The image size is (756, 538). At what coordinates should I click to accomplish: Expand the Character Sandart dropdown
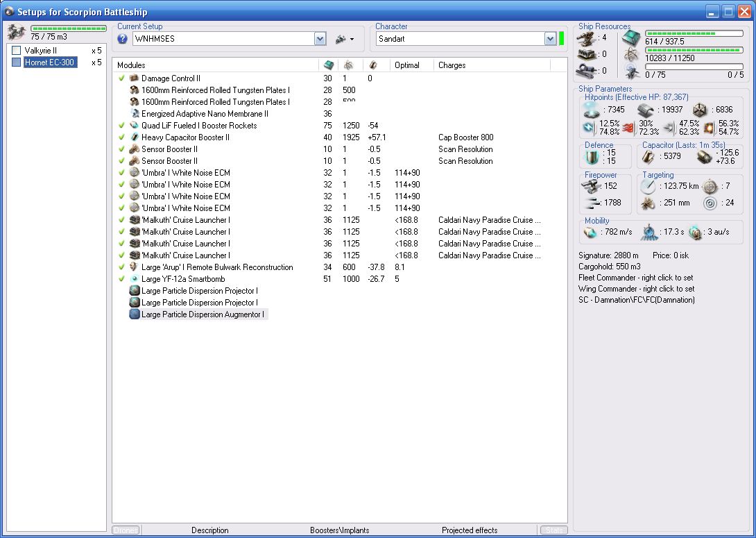coord(550,39)
